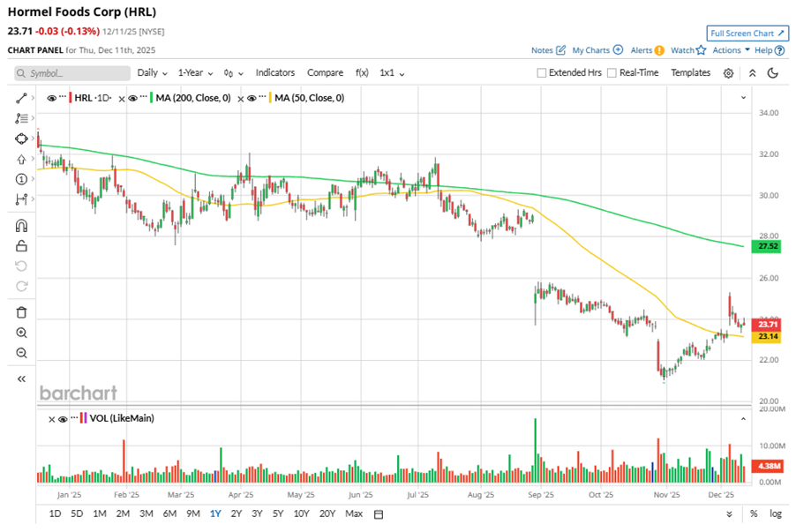Expand the bottom double-chevron control
This screenshot has height=532, width=796.
[729, 514]
